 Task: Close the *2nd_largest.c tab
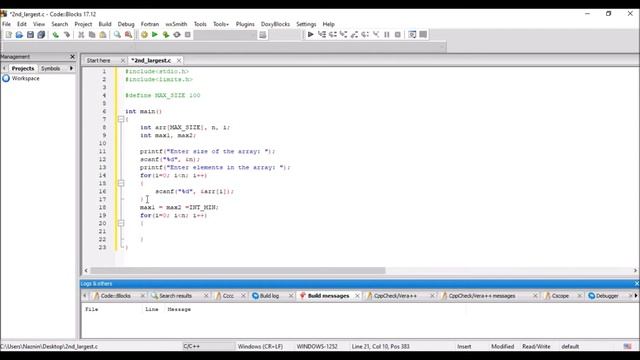click(x=179, y=60)
